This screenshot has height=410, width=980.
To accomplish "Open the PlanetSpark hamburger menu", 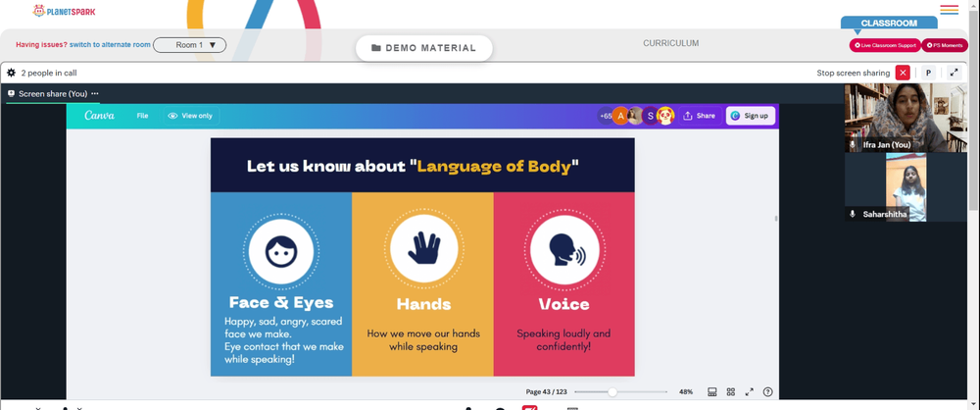I will coord(949,10).
